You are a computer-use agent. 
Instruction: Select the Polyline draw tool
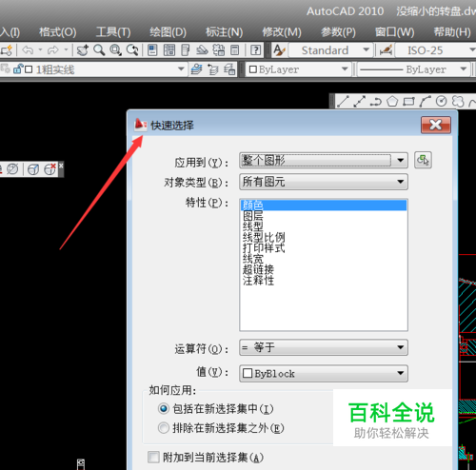376,102
